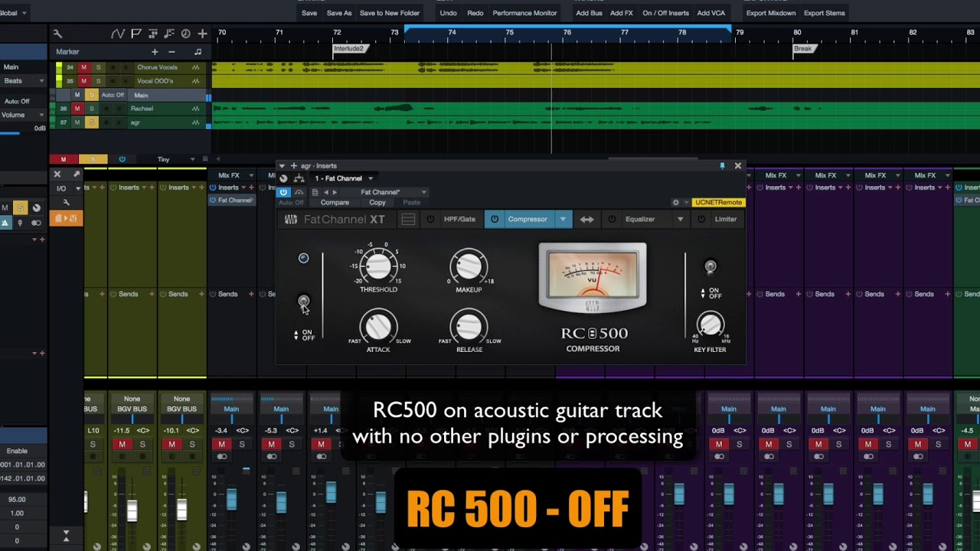Click the sidechain icon beside plugin power
Viewport: 980px width, 551px height.
(299, 192)
